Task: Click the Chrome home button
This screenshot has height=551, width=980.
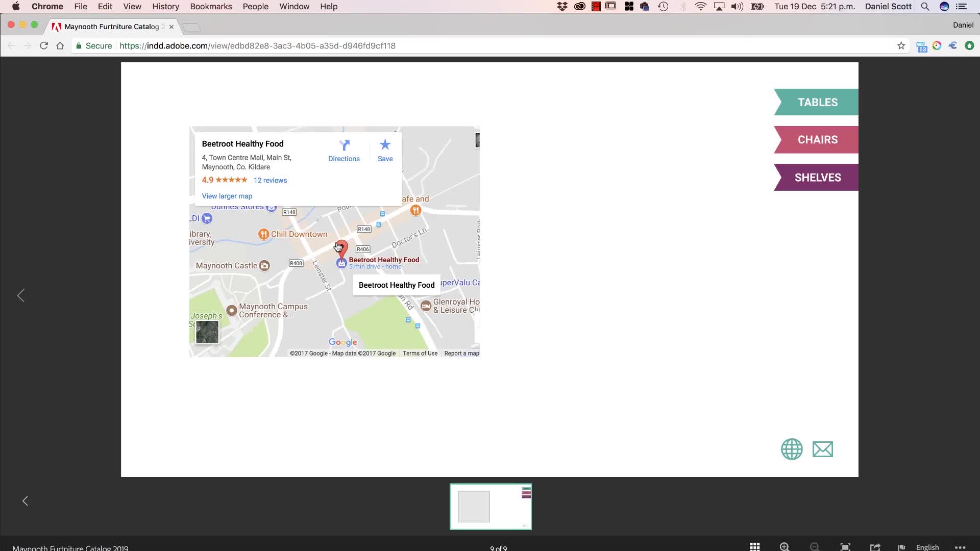Action: 60,45
